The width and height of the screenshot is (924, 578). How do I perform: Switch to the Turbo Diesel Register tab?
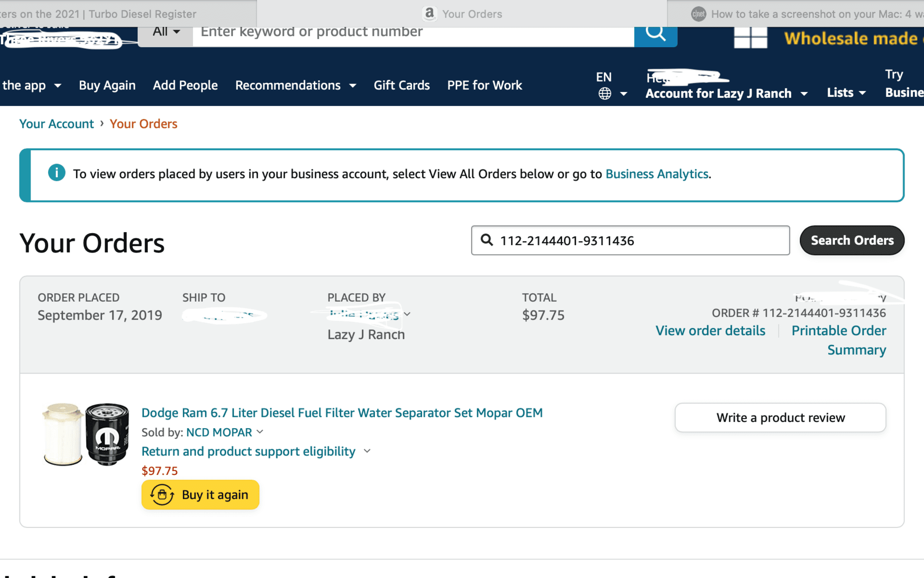[x=128, y=14]
